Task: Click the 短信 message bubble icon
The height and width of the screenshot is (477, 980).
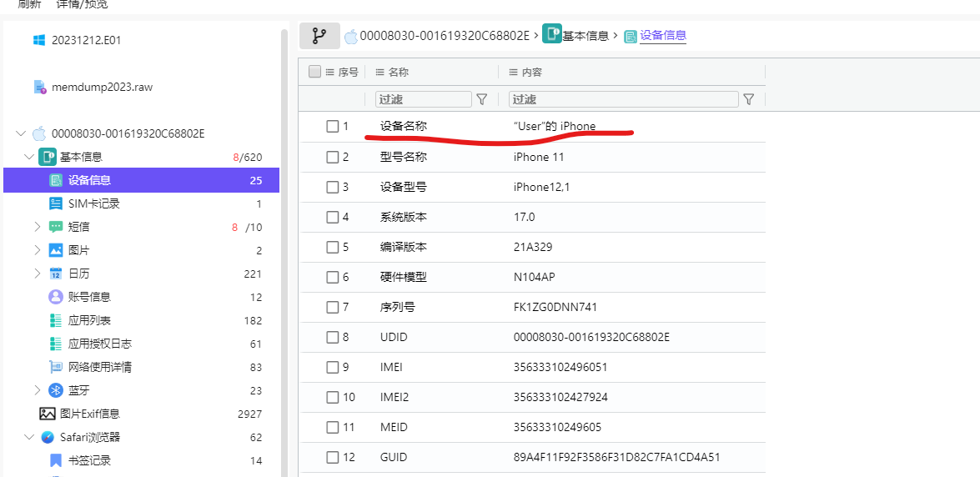Action: [56, 227]
